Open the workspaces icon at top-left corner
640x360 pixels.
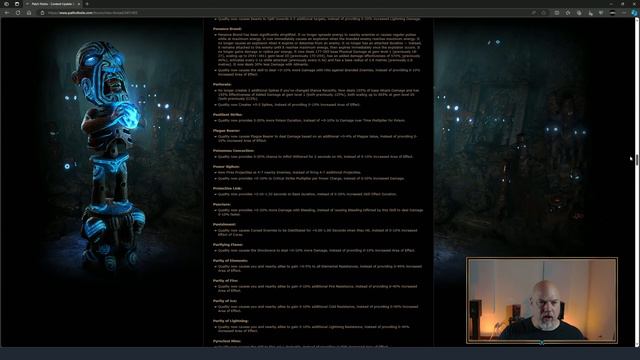click(7, 4)
